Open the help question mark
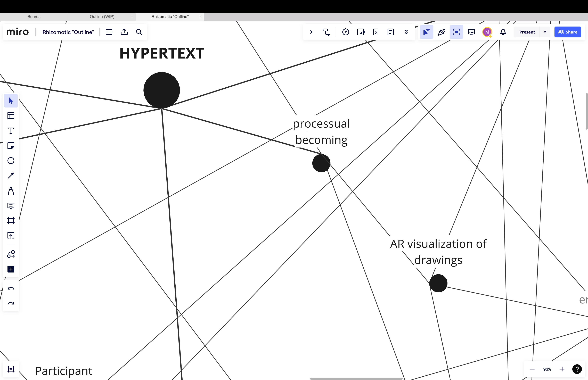This screenshot has height=380, width=588. click(577, 369)
